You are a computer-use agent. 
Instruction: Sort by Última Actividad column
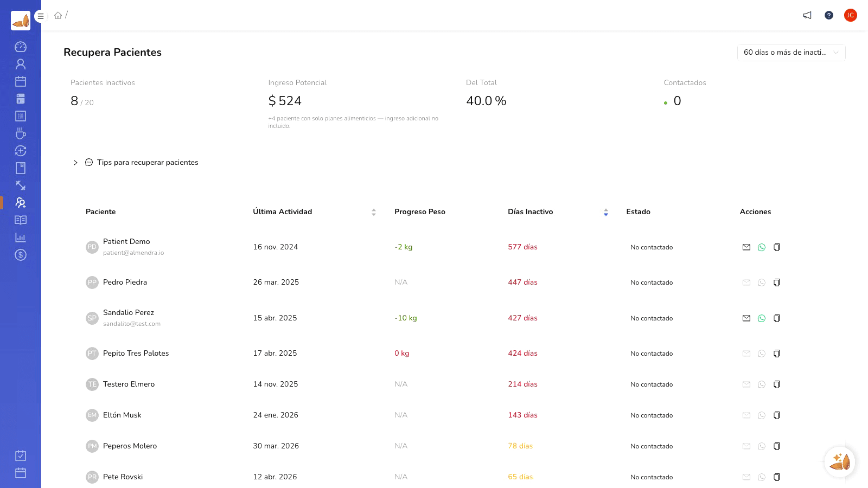point(314,212)
